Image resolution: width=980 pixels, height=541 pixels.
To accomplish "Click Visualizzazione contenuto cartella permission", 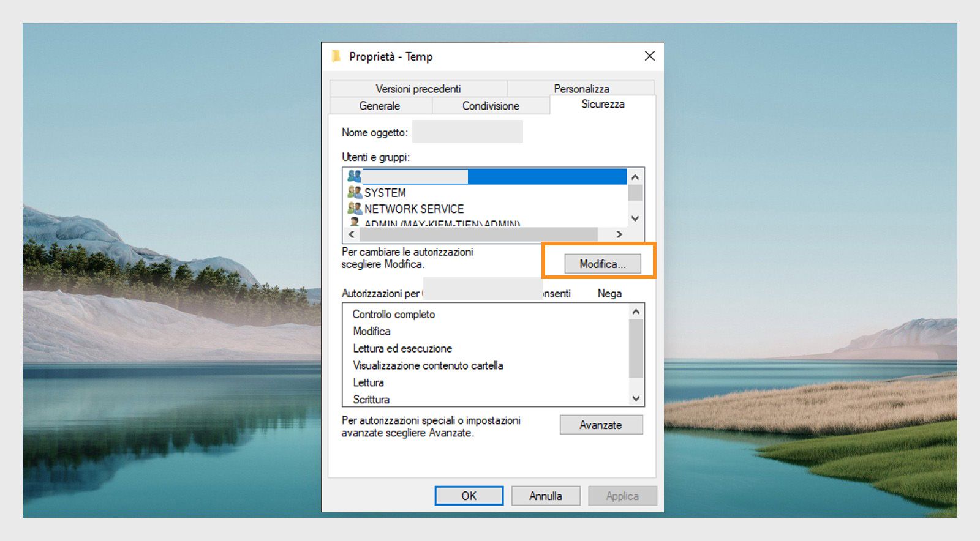I will 428,365.
